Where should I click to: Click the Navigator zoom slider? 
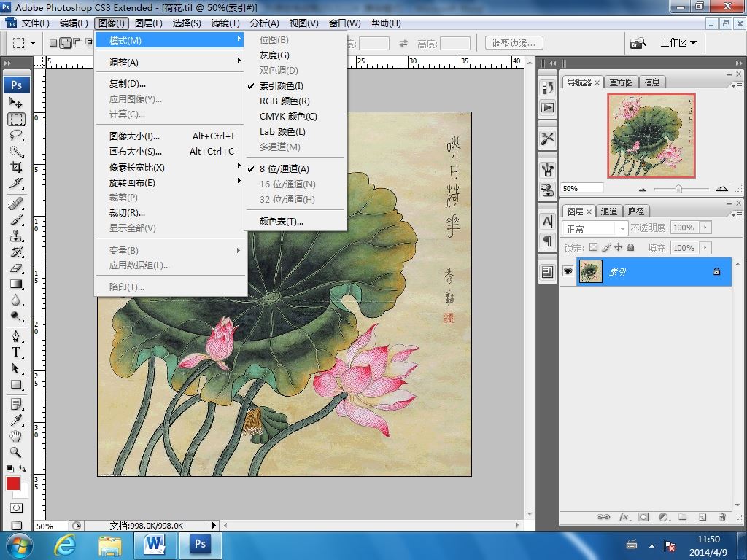click(x=678, y=189)
